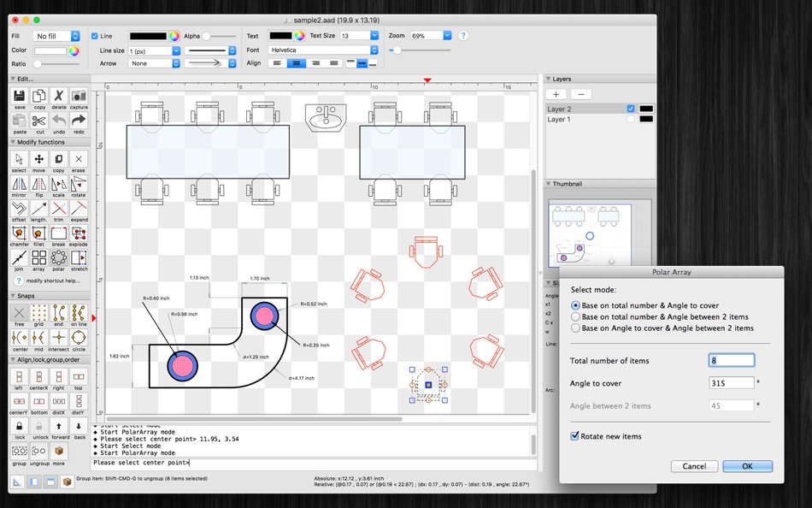The image size is (812, 508).
Task: Collapse the Modify functions section
Action: (13, 142)
